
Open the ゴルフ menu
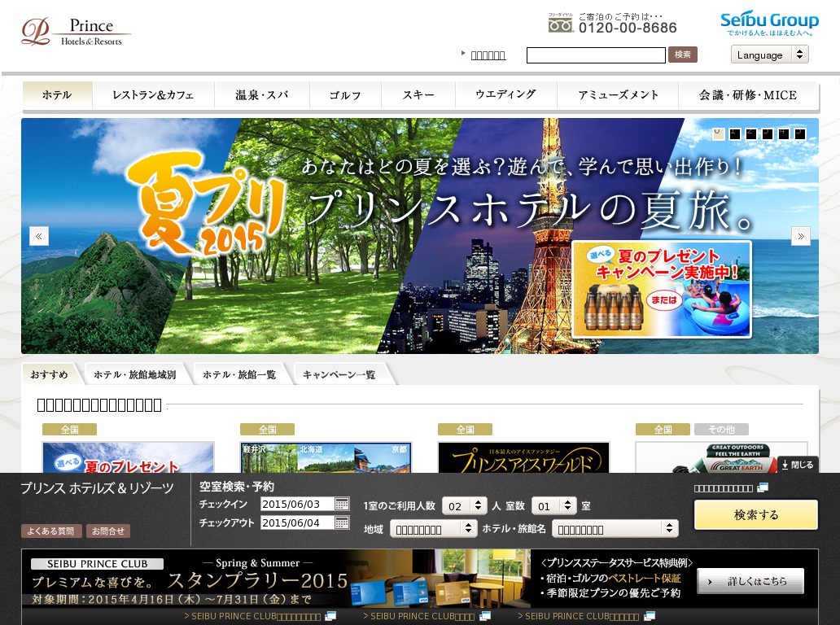coord(345,95)
